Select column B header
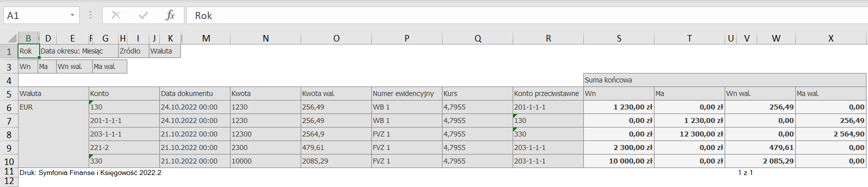This screenshot has width=868, height=187. pyautogui.click(x=29, y=38)
